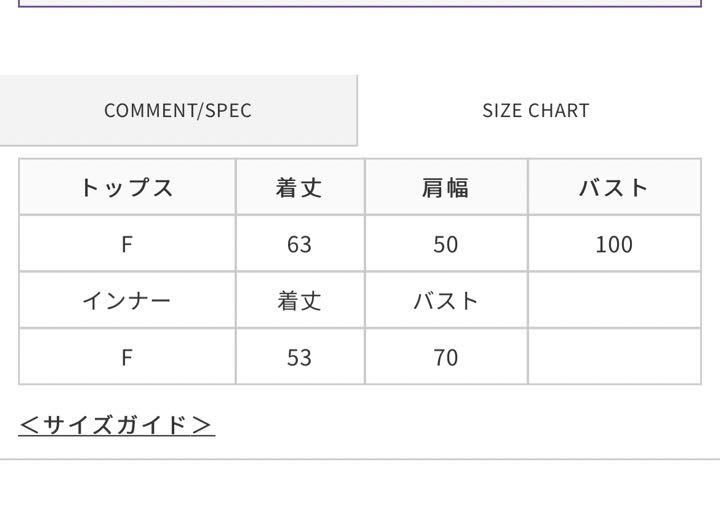Select the tops length value 63
The image size is (720, 514).
coord(300,243)
